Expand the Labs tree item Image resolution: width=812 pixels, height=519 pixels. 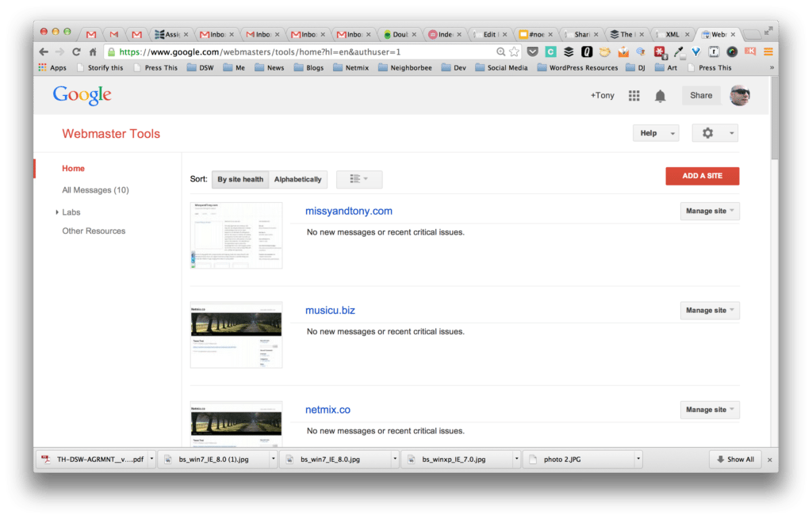tap(57, 212)
